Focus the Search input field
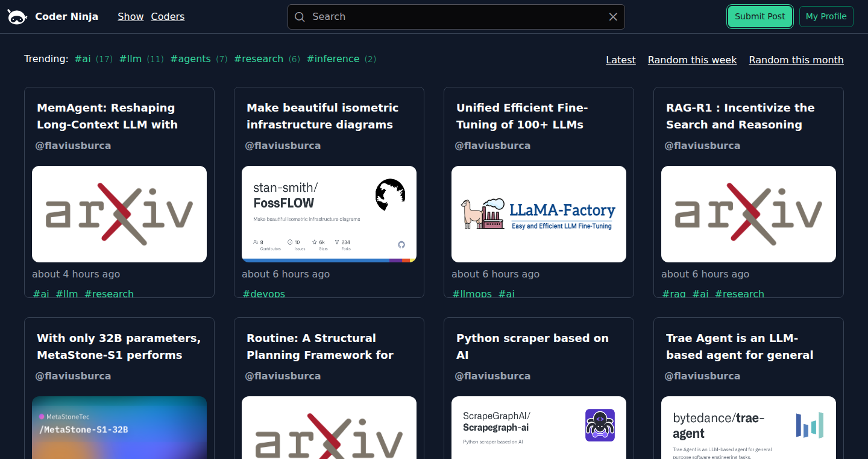Viewport: 868px width, 459px height. [456, 17]
